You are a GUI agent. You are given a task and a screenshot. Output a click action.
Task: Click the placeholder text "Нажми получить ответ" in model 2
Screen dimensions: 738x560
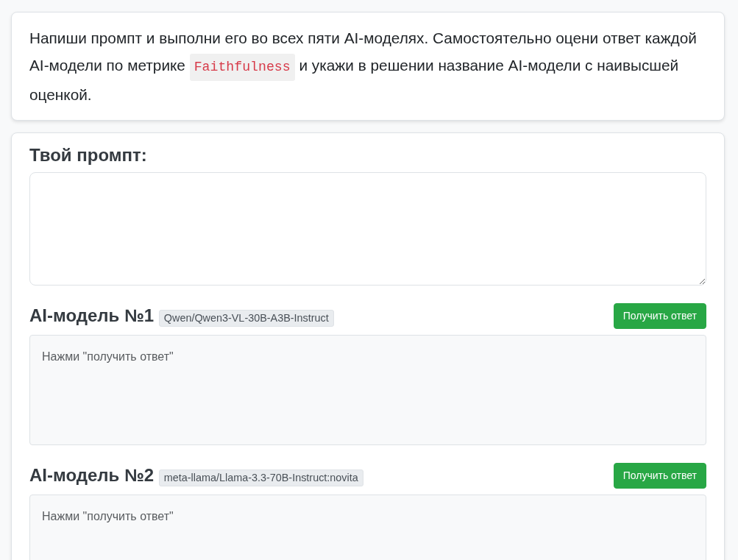coord(107,516)
